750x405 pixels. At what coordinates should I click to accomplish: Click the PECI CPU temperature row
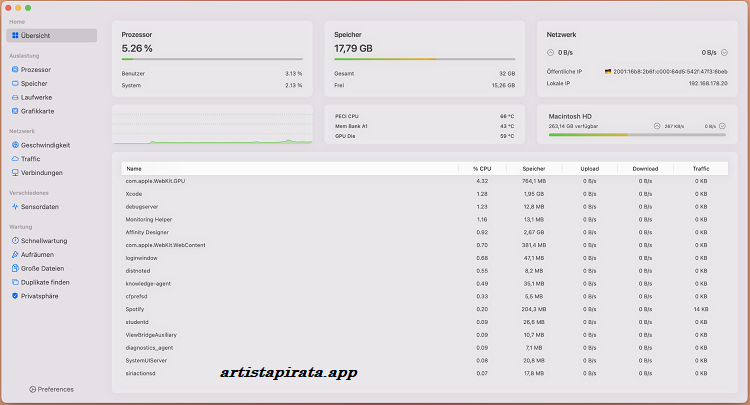(424, 116)
